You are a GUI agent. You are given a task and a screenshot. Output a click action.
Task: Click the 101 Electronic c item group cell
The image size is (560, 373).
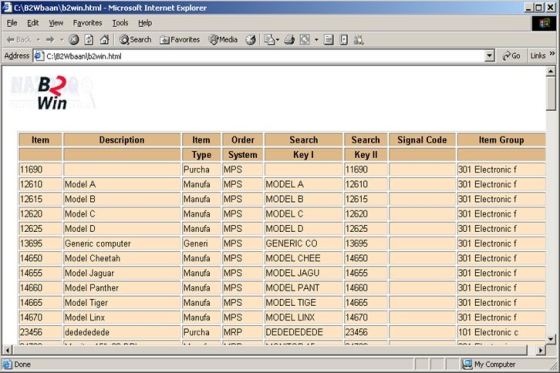501,332
